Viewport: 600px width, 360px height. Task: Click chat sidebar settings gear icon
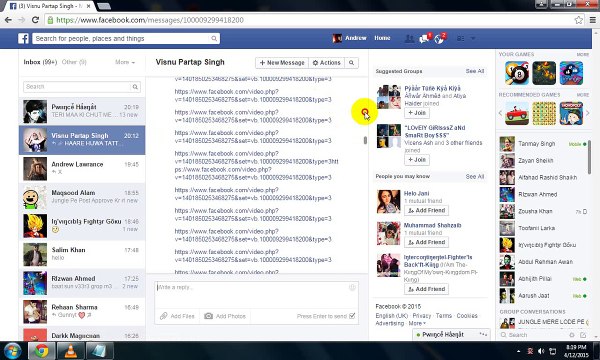click(x=572, y=335)
